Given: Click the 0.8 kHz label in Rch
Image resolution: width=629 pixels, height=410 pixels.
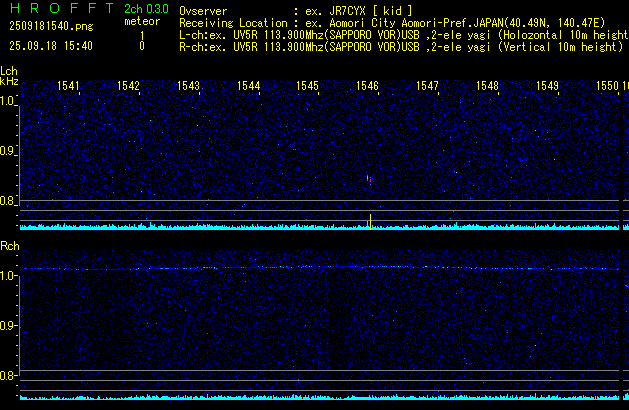Looking at the screenshot, I should pos(8,376).
